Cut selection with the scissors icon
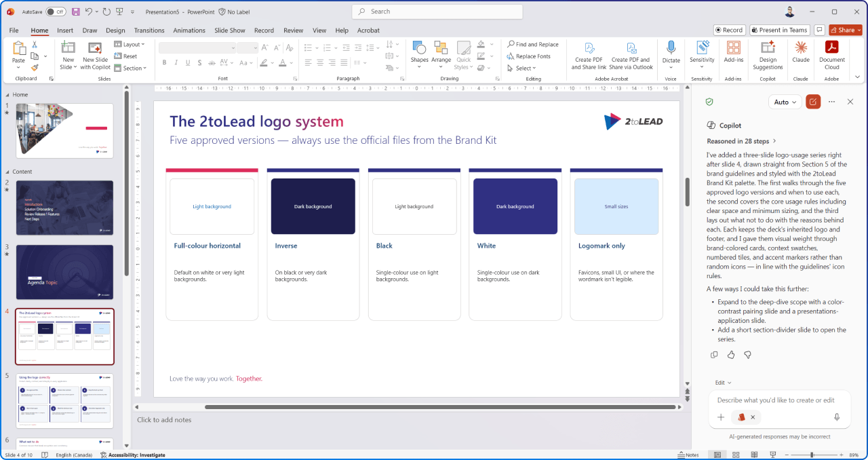This screenshot has height=460, width=868. tap(35, 45)
